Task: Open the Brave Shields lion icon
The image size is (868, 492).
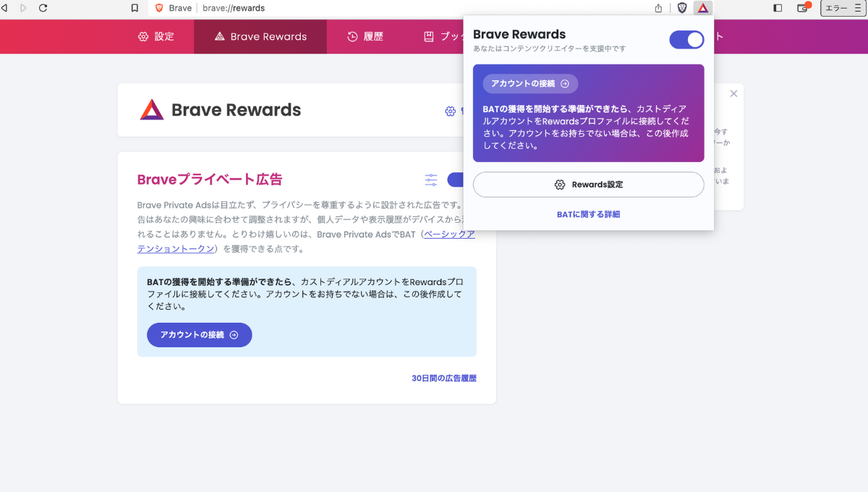Action: (x=682, y=8)
